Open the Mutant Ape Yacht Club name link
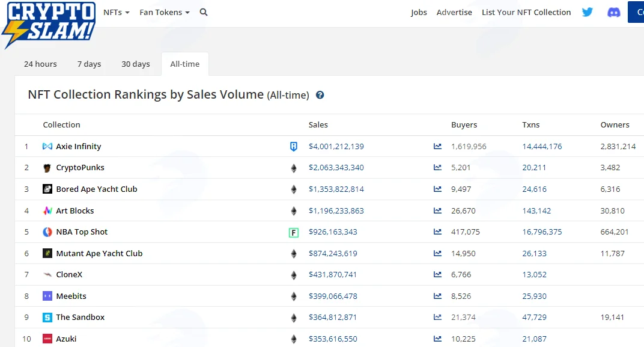 (99, 253)
